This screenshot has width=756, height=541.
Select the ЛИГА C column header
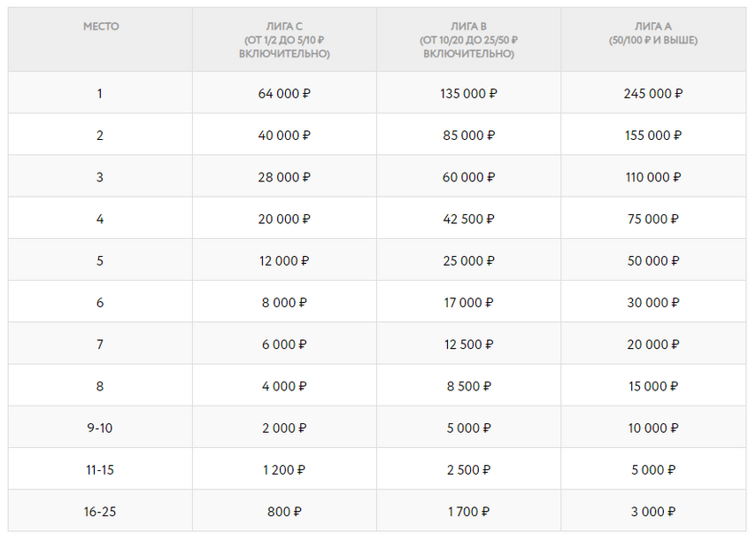pyautogui.click(x=284, y=39)
